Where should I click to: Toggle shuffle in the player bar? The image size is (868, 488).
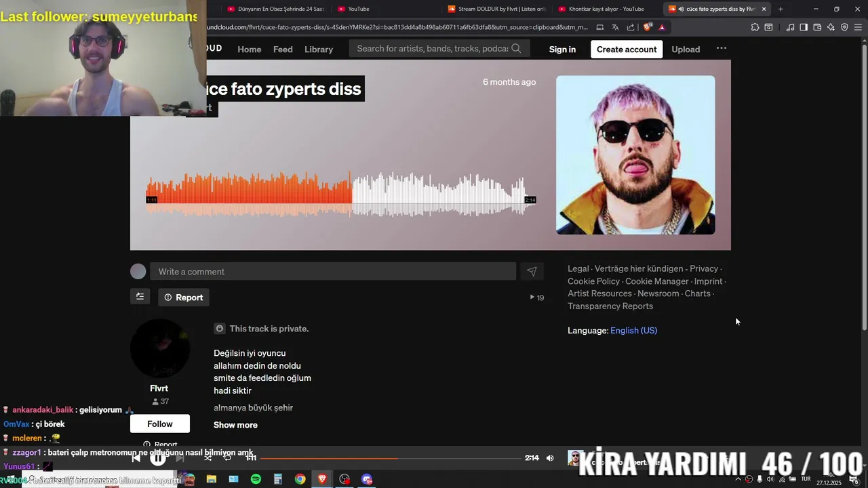(208, 458)
